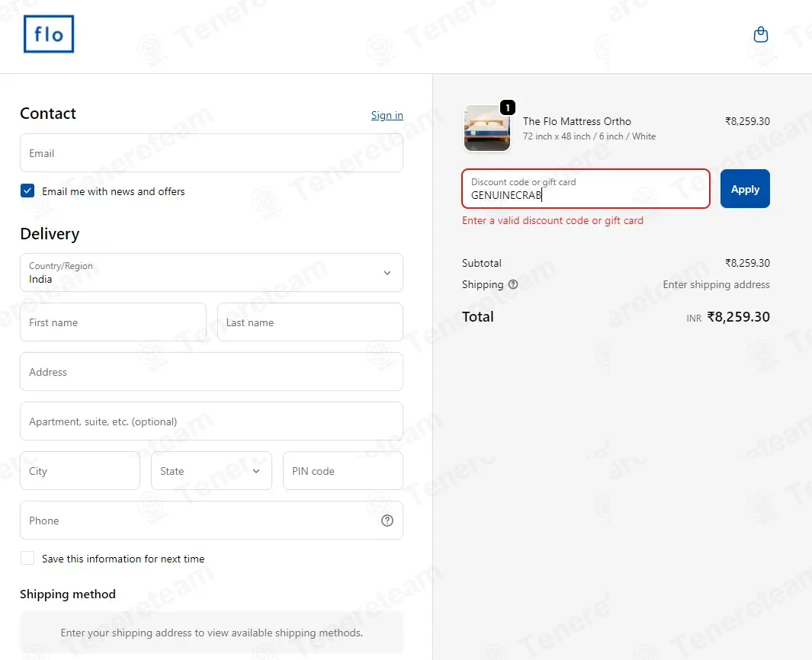Click the Shipping info question mark icon
Viewport: 812px width, 660px height.
coord(512,284)
